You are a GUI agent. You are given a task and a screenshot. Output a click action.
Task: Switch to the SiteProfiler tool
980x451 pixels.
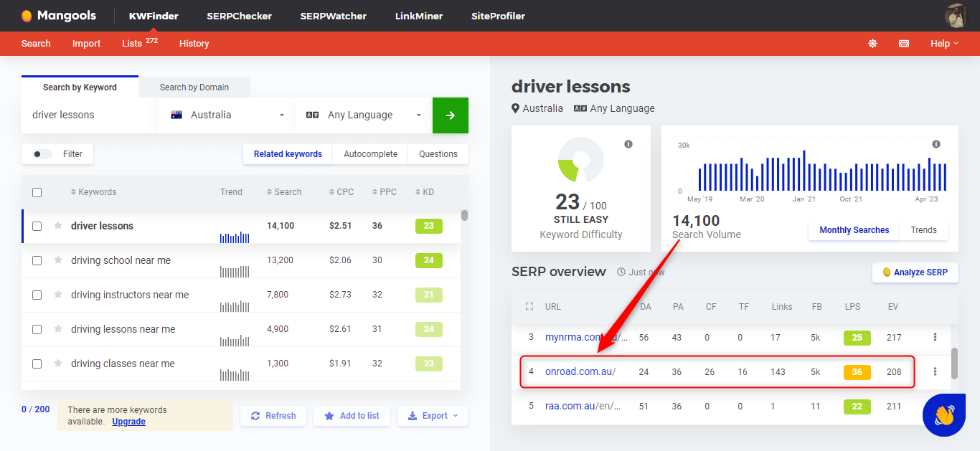pos(498,16)
